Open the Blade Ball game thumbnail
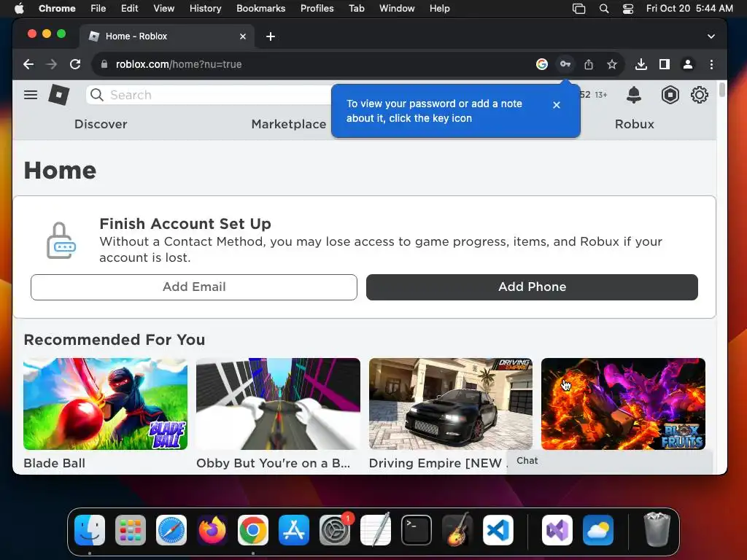The width and height of the screenshot is (747, 560). pyautogui.click(x=105, y=404)
